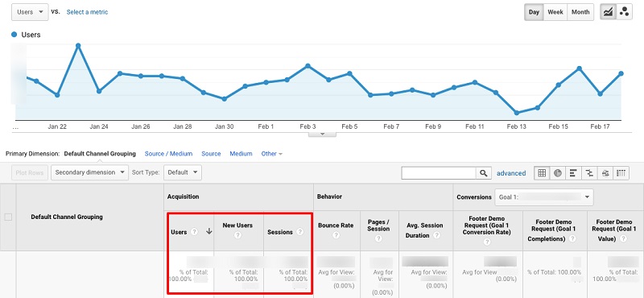
Task: Select the data table view icon
Action: point(542,173)
